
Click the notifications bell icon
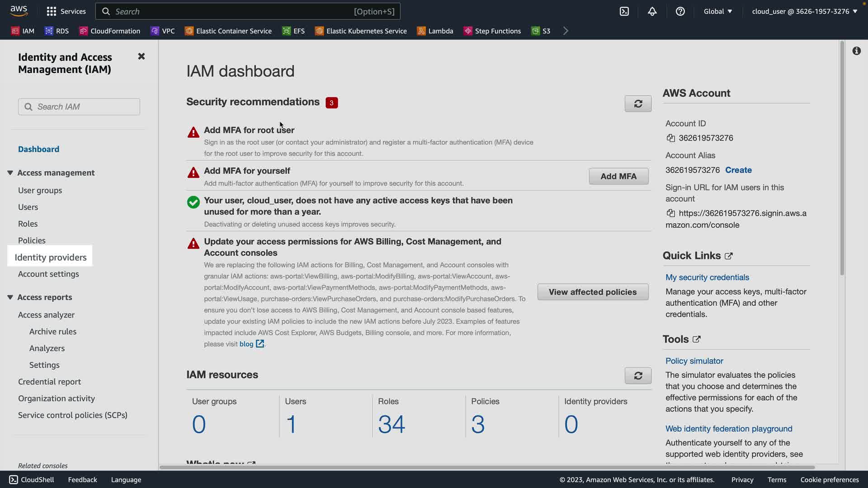click(x=652, y=11)
